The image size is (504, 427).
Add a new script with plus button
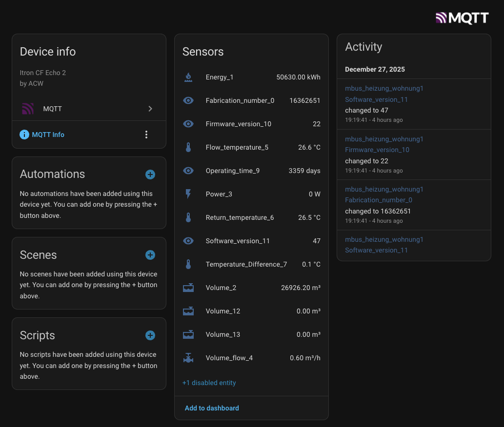click(x=150, y=335)
